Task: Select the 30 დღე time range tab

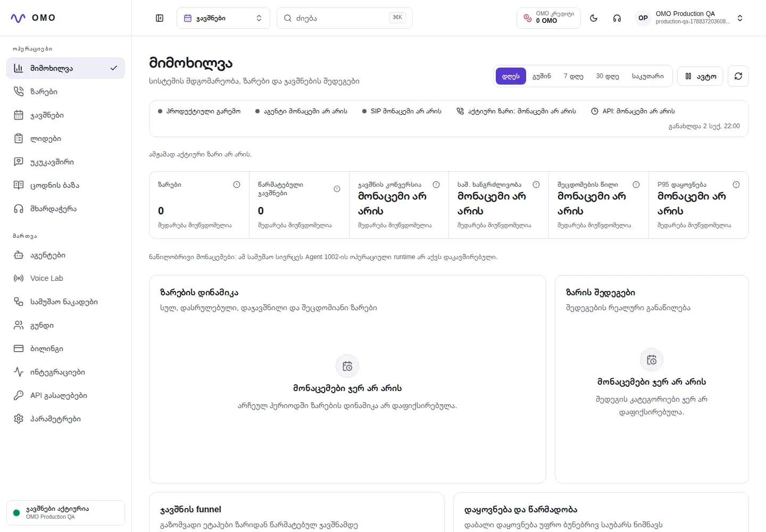Action: point(607,76)
